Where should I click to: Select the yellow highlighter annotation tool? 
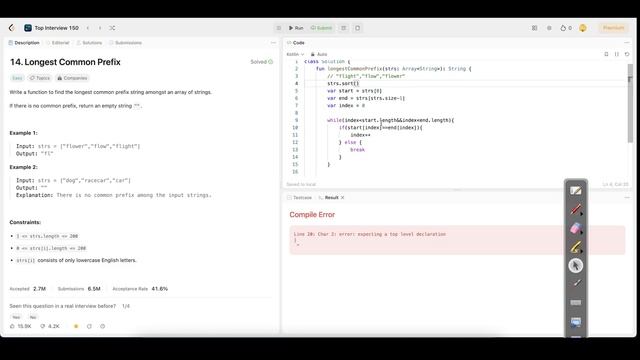point(576,247)
